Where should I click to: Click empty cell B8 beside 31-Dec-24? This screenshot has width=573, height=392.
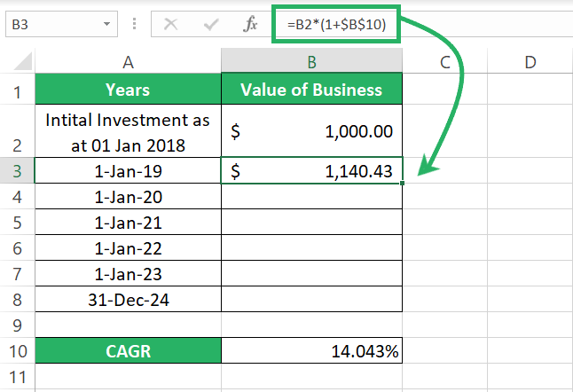tap(311, 299)
